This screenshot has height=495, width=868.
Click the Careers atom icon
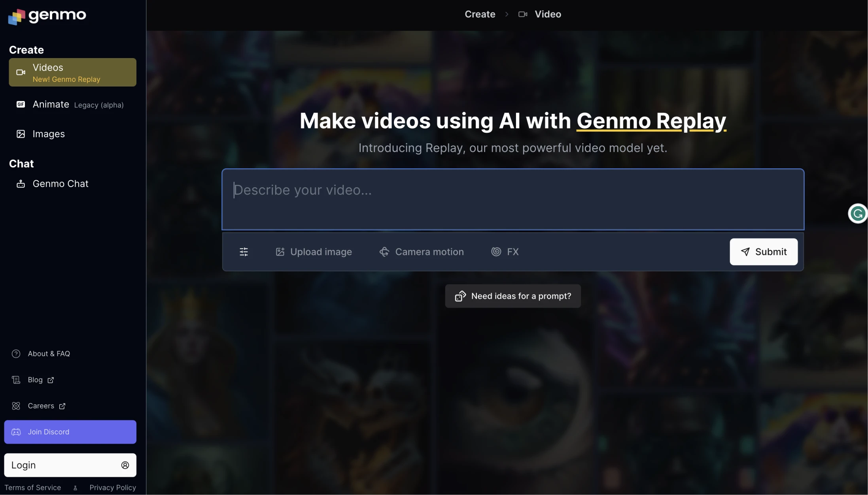pyautogui.click(x=16, y=406)
